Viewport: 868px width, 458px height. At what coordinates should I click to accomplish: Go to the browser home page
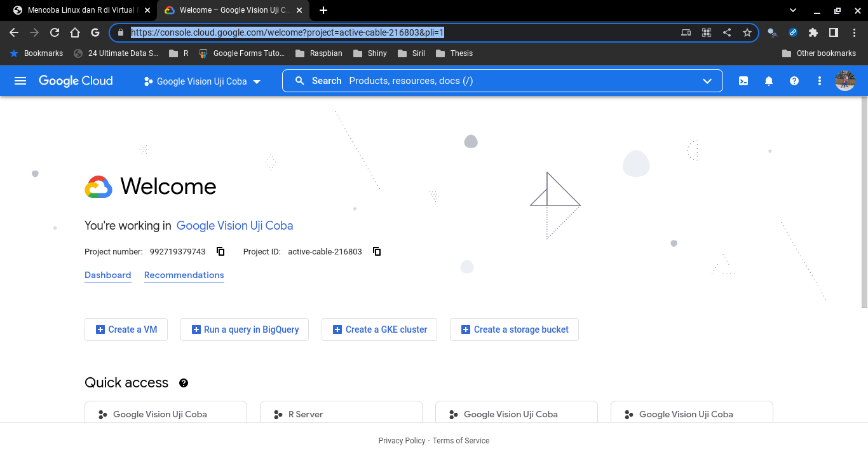(x=75, y=32)
